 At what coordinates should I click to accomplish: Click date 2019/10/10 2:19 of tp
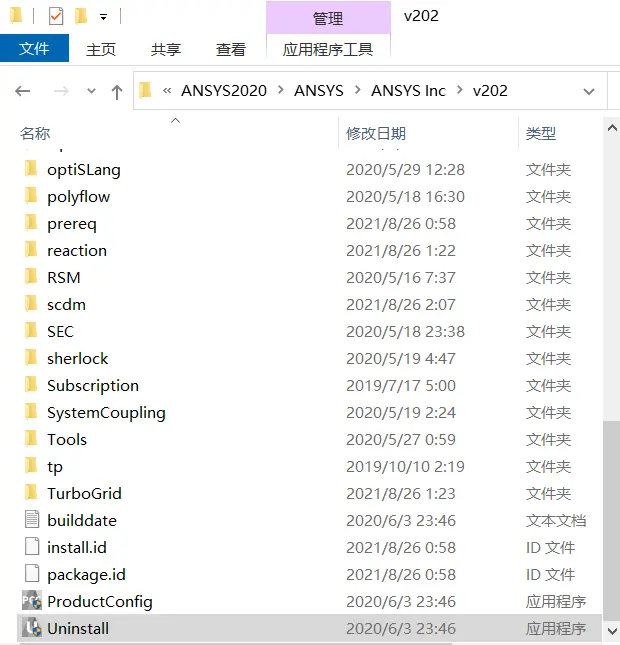(x=405, y=466)
